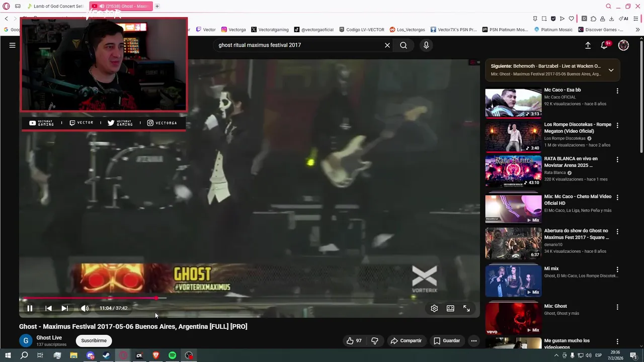Open options for 'Mix: Mc Caco - Cheto Mal'

coord(617,198)
